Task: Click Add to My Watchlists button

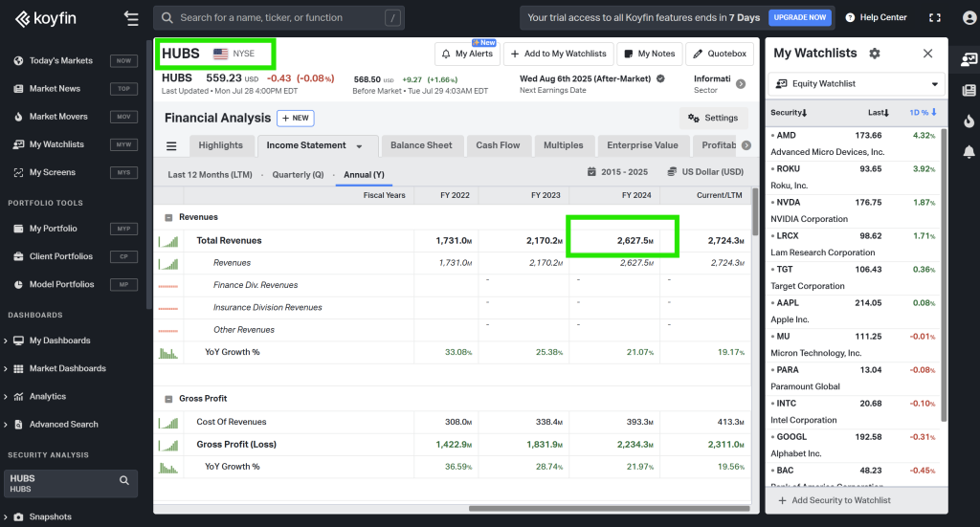Action: [x=557, y=54]
